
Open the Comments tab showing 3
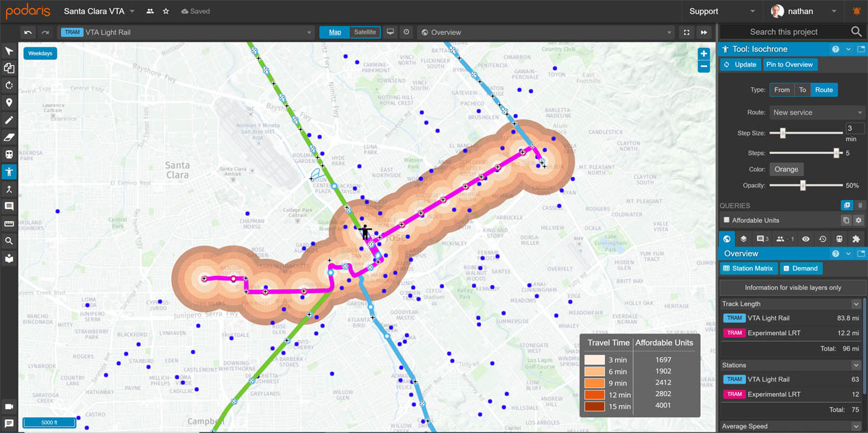762,239
